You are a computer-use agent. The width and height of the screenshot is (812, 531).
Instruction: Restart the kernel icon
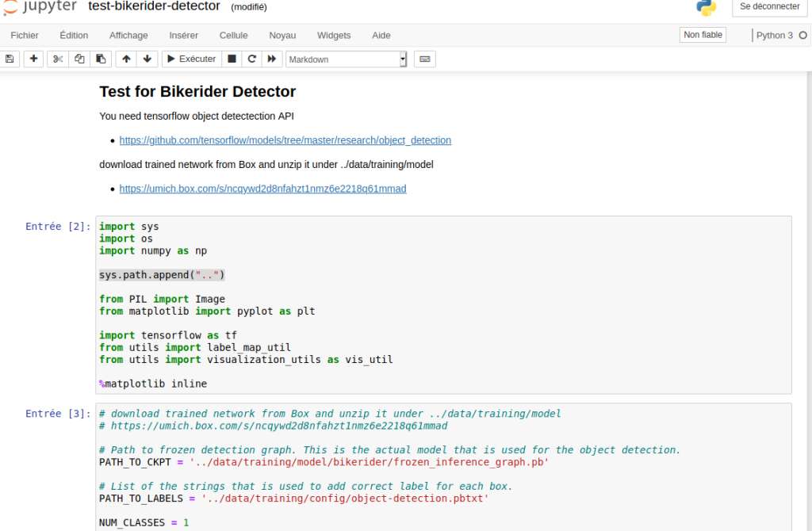coord(252,59)
